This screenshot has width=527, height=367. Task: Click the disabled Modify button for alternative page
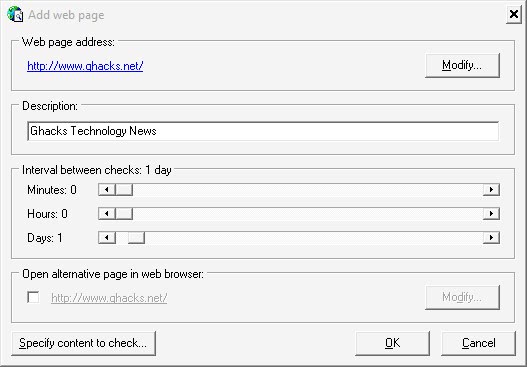(462, 297)
